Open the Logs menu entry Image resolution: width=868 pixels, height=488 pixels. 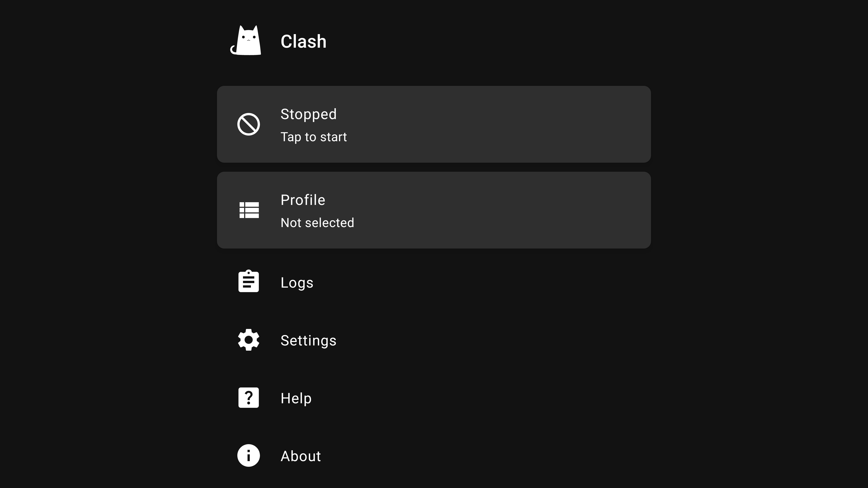[x=297, y=283]
